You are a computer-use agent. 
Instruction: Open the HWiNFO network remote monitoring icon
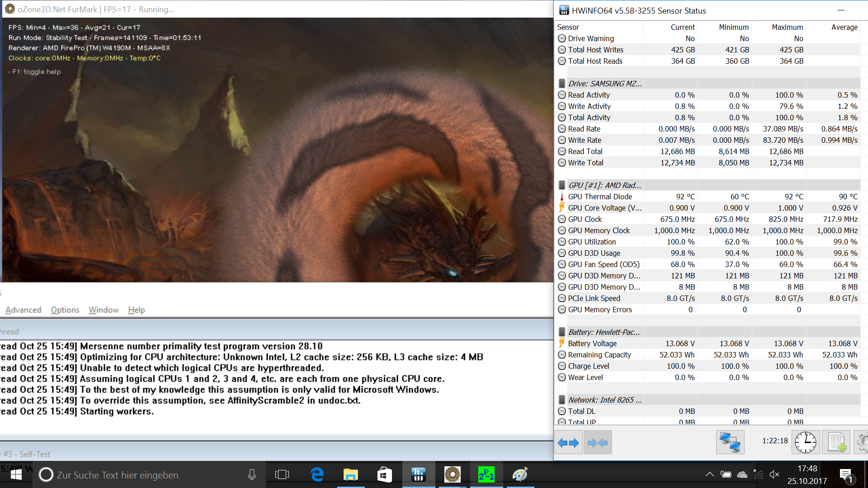coord(730,442)
